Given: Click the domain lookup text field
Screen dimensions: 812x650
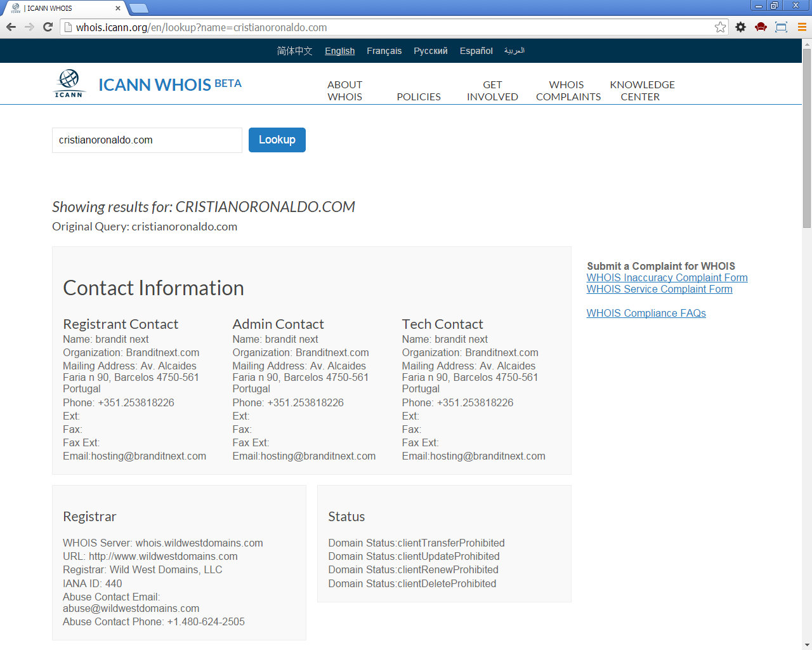Looking at the screenshot, I should [147, 140].
